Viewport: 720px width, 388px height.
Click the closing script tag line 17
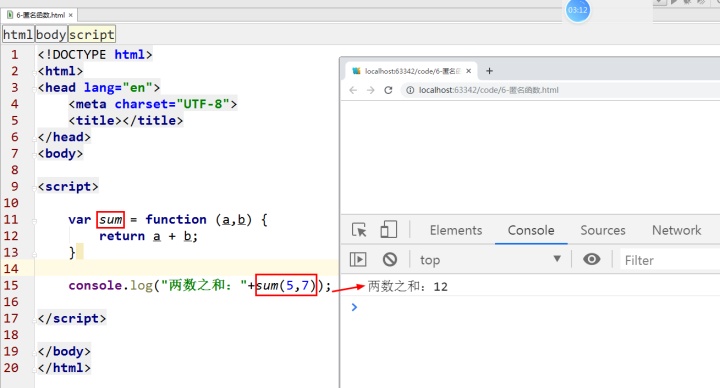coord(72,319)
